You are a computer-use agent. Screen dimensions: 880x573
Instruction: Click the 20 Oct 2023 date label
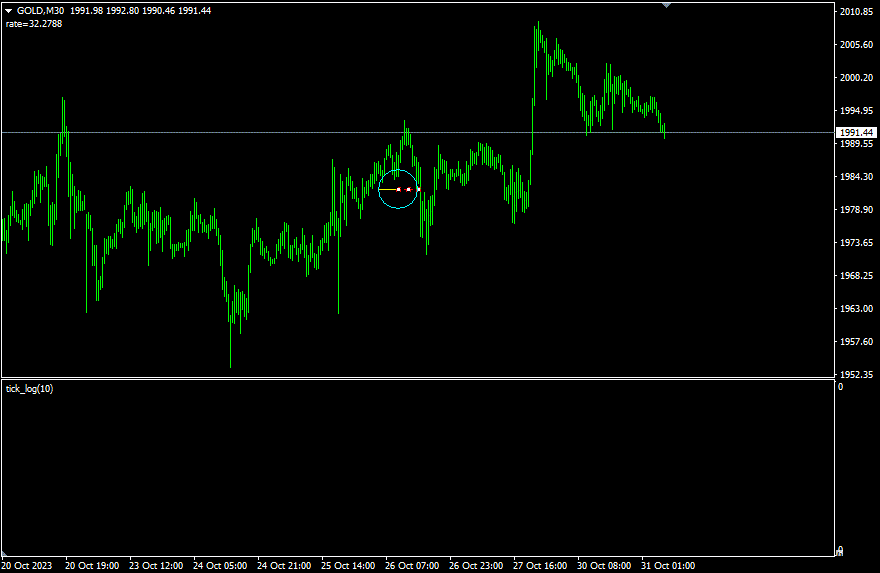pos(26,565)
